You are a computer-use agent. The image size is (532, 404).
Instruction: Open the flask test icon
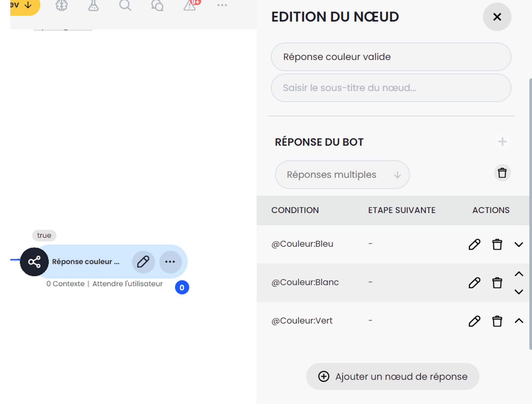pos(93,5)
